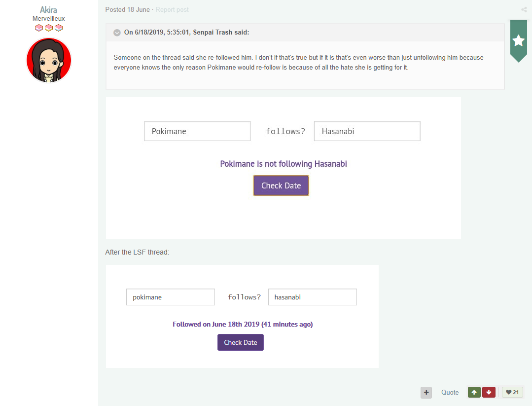The width and height of the screenshot is (532, 406).
Task: Click the capitalized Pokimane input field
Action: click(x=197, y=131)
